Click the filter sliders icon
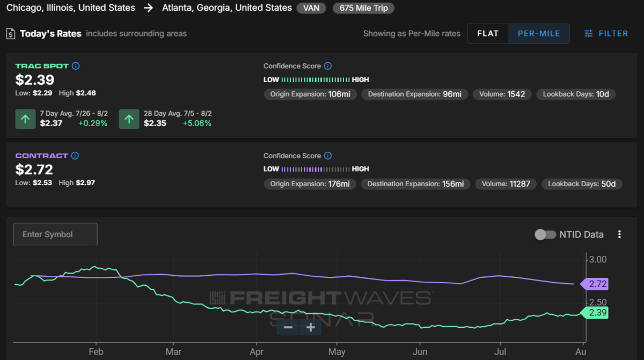This screenshot has width=644, height=360. 589,33
